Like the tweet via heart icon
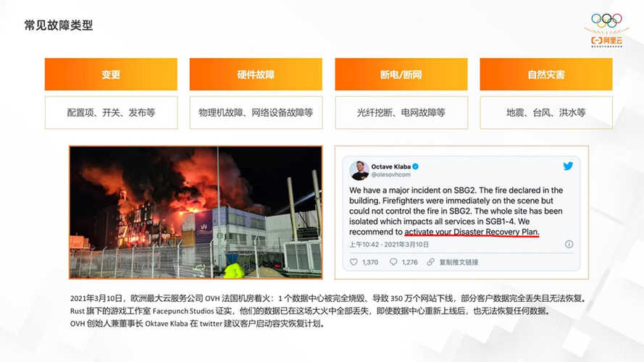This screenshot has height=362, width=644. pyautogui.click(x=354, y=262)
